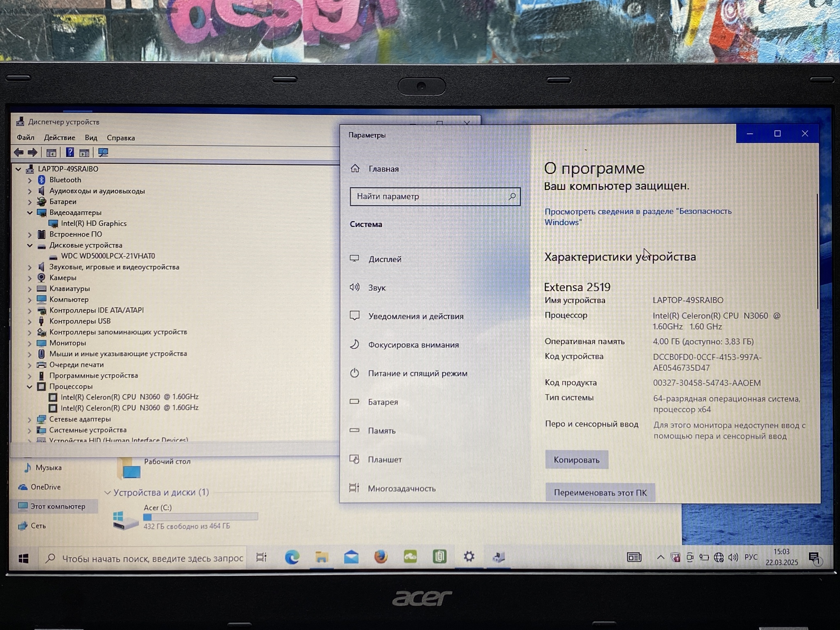This screenshot has width=840, height=630.
Task: Click the Копировать button
Action: 576,460
